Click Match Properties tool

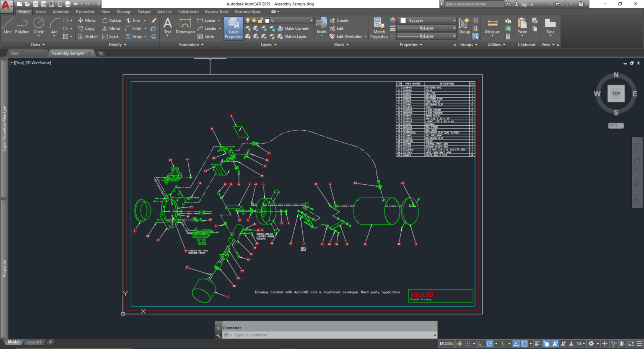(379, 28)
